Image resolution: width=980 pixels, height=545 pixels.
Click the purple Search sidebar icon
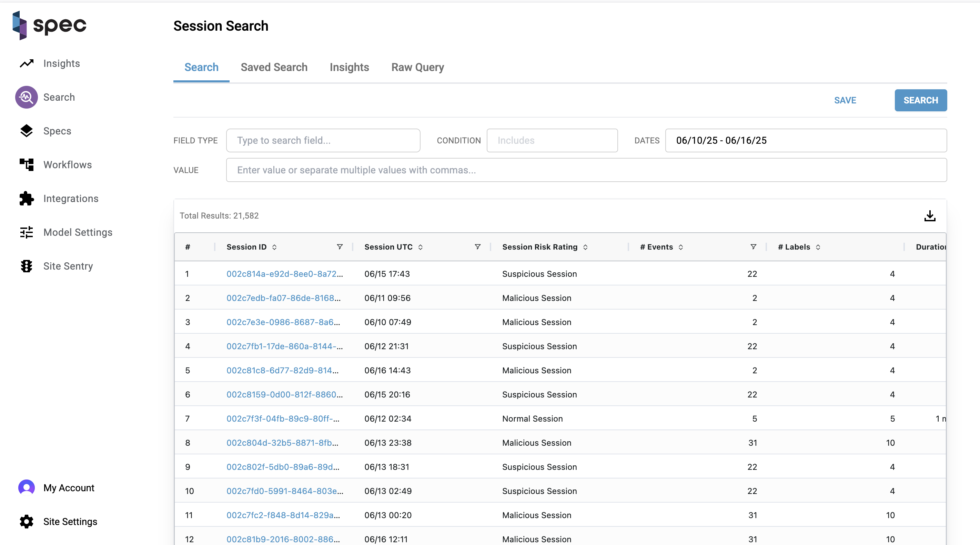pos(27,97)
